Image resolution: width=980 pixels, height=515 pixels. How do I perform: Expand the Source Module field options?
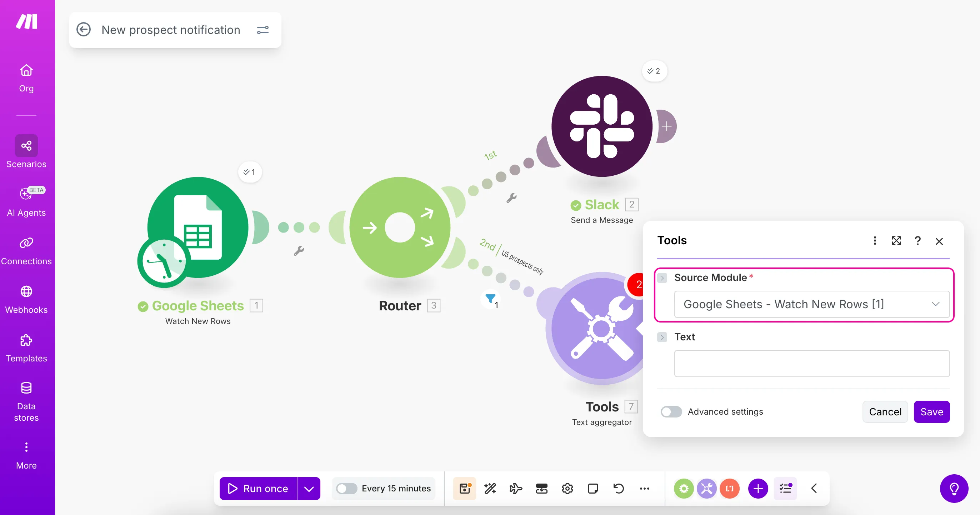pos(662,277)
